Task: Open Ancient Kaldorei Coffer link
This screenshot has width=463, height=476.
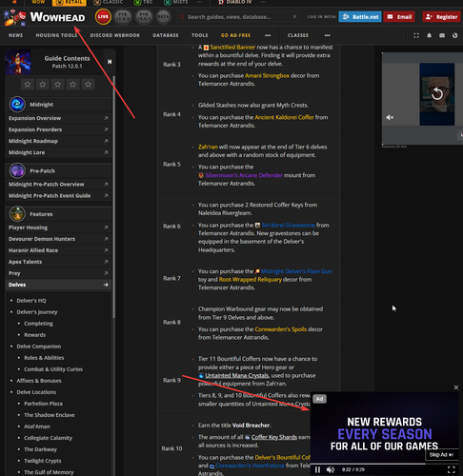Action: point(284,117)
